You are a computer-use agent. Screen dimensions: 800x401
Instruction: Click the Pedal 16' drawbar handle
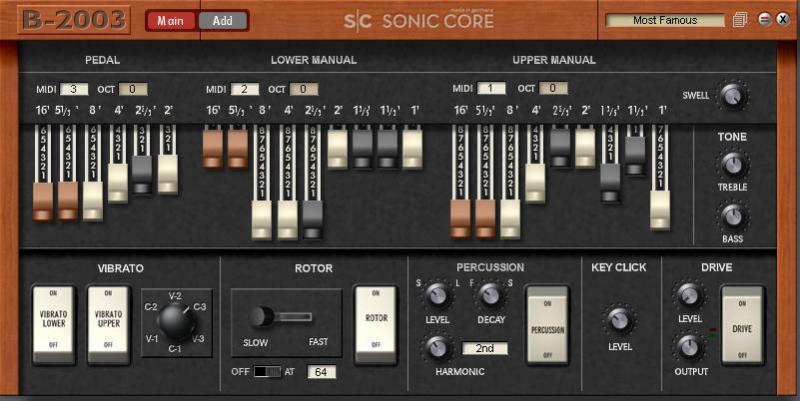(x=43, y=202)
